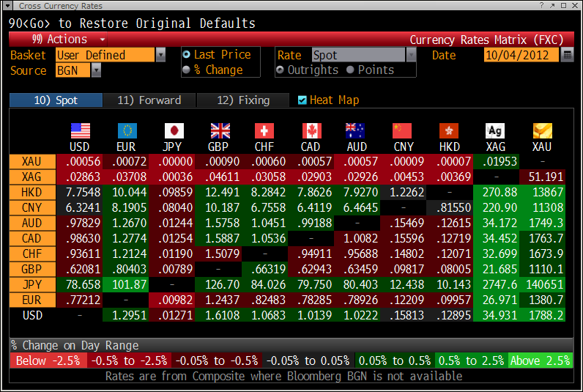The image size is (583, 392).
Task: Switch to the 11) Forward tab
Action: pos(149,100)
